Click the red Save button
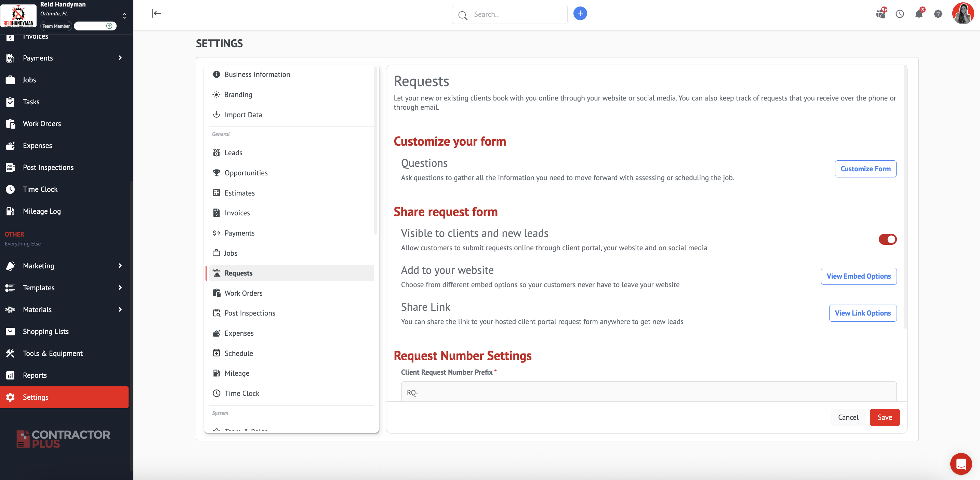This screenshot has height=480, width=980. click(x=885, y=417)
